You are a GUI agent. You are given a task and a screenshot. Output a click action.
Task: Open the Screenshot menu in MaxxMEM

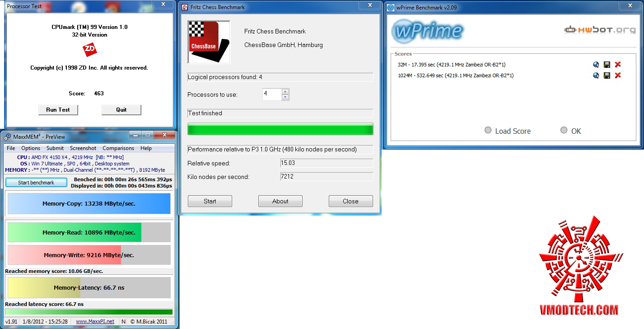(x=83, y=148)
